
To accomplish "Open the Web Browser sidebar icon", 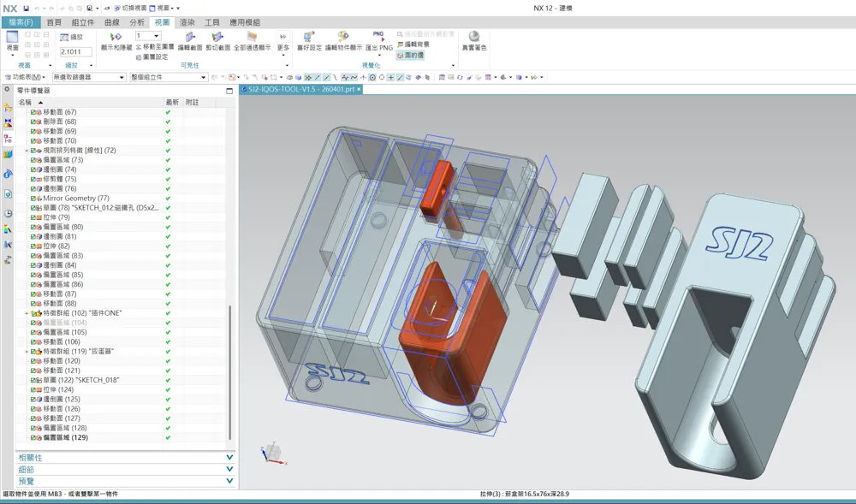I will point(8,193).
